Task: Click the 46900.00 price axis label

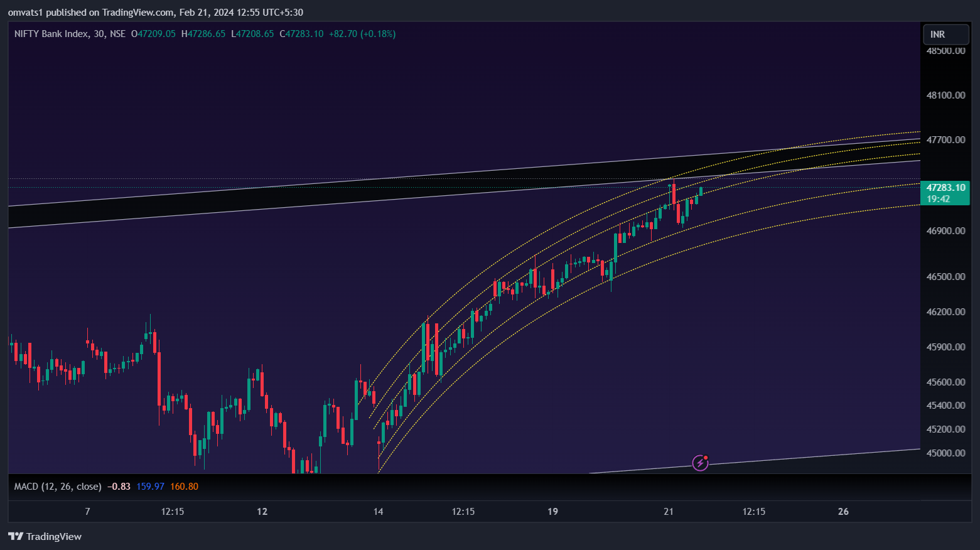Action: (x=945, y=231)
